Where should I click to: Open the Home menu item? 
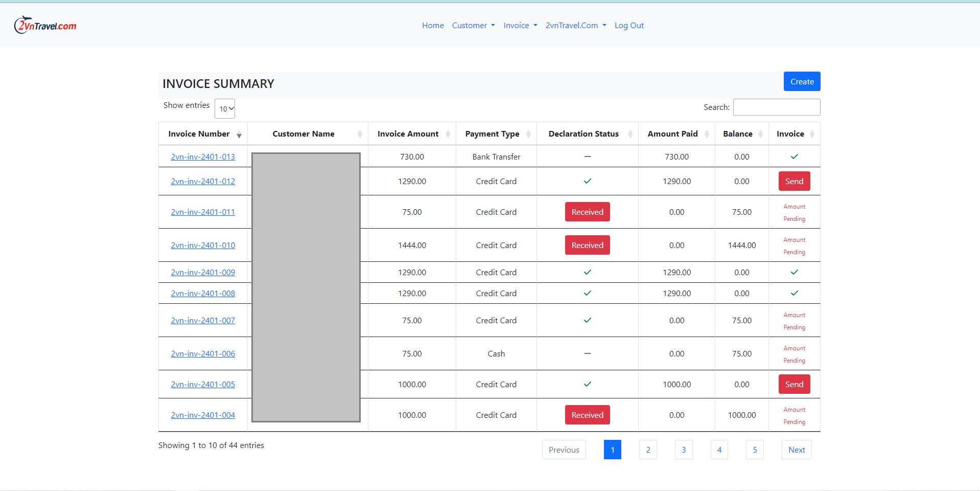433,25
